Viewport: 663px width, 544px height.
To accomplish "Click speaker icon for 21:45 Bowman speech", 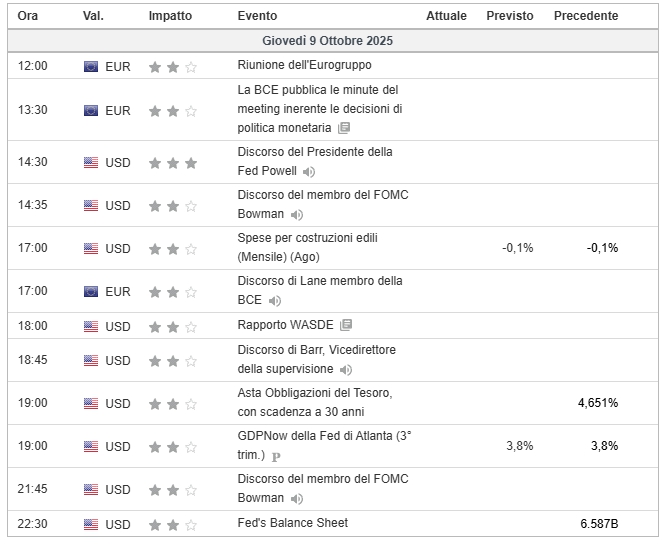I will [x=297, y=498].
